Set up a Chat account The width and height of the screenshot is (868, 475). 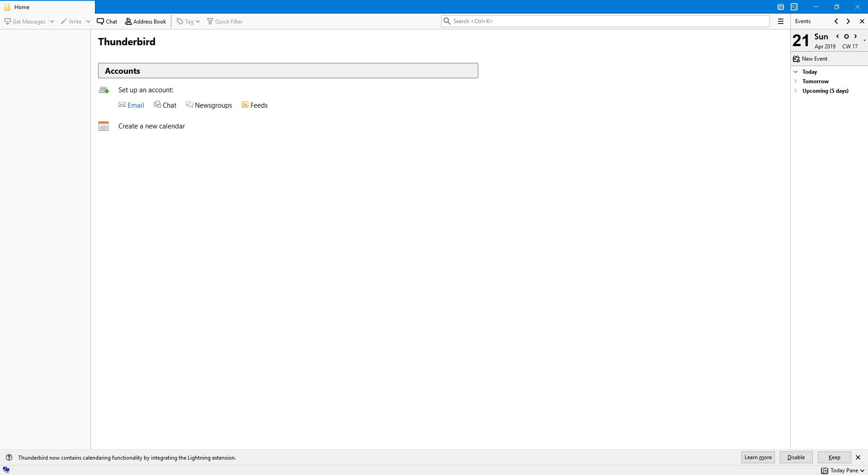click(x=165, y=105)
